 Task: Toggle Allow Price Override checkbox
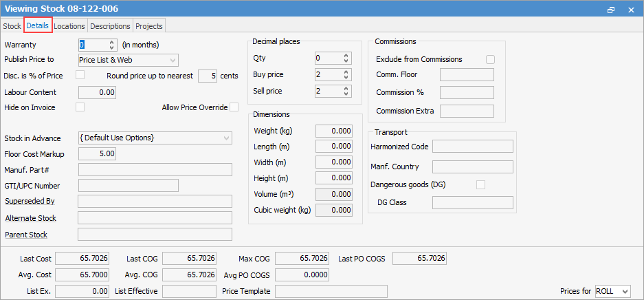[234, 107]
